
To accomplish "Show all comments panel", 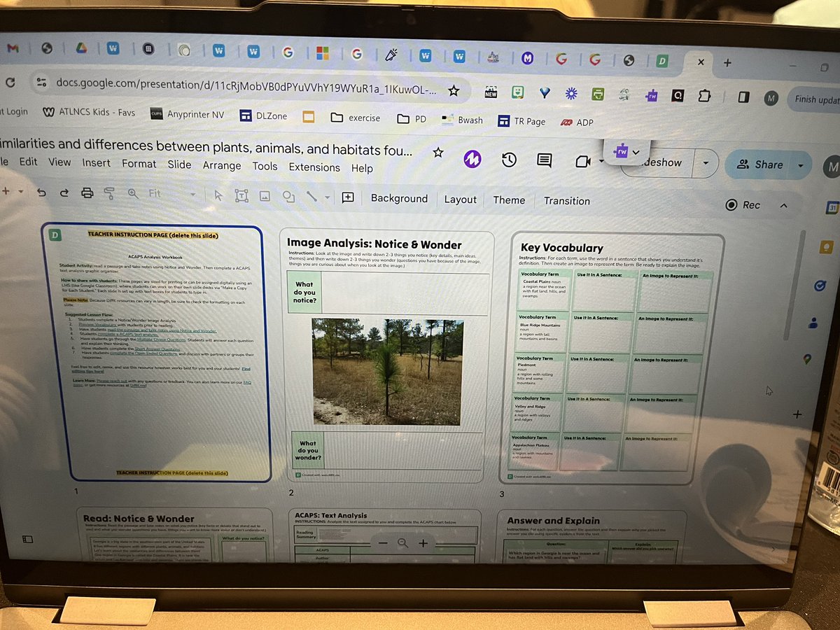I will tap(544, 161).
